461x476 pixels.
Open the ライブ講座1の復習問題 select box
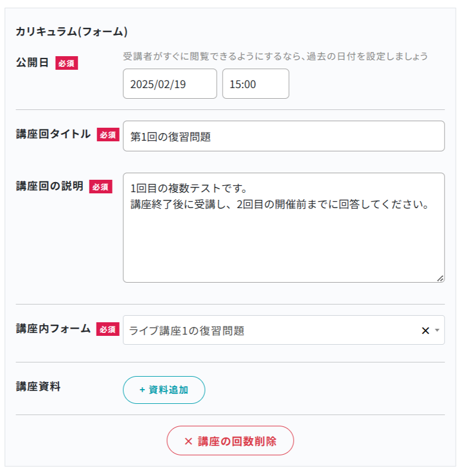click(x=266, y=331)
